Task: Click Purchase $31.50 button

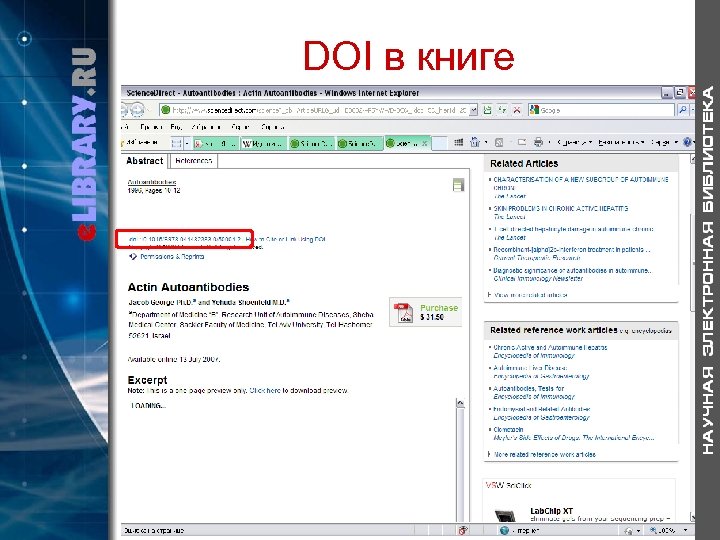Action: tap(425, 312)
